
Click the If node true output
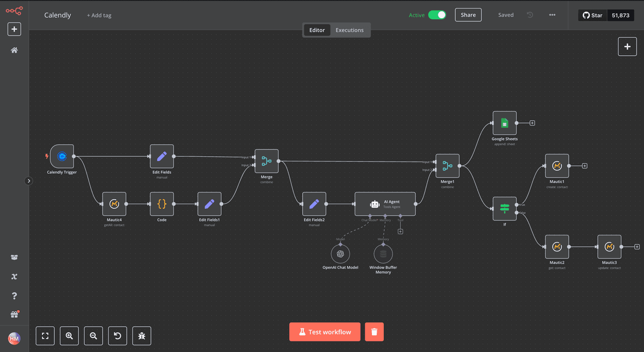coord(516,204)
